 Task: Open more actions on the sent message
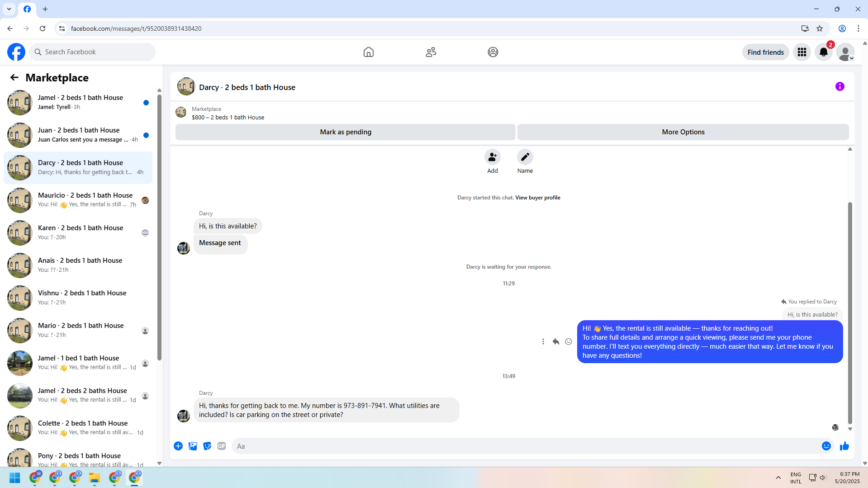point(543,341)
